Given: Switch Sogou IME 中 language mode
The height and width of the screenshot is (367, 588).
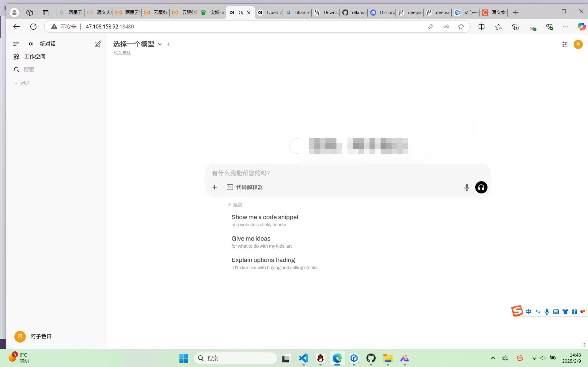Looking at the screenshot, I should click(528, 312).
